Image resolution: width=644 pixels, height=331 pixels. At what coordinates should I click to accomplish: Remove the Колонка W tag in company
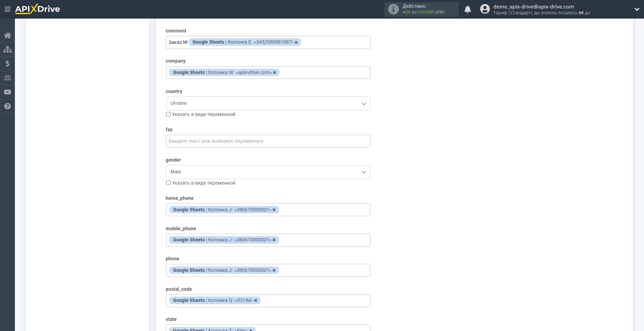(x=274, y=73)
